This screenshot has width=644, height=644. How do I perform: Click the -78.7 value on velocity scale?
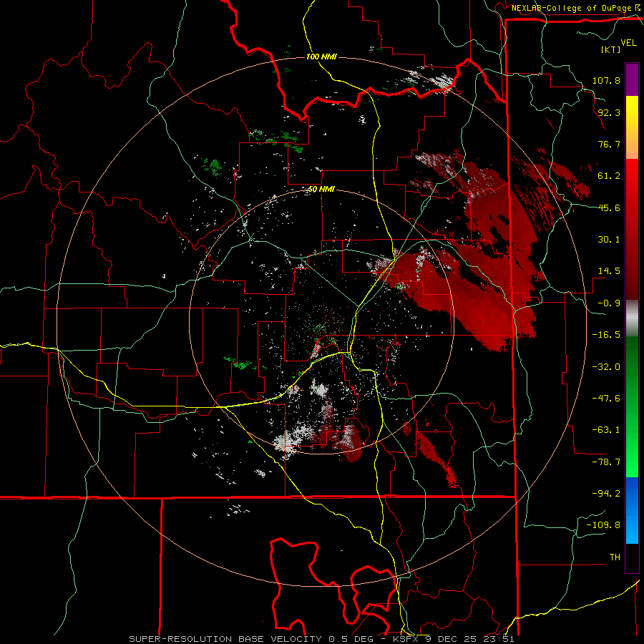pyautogui.click(x=606, y=462)
